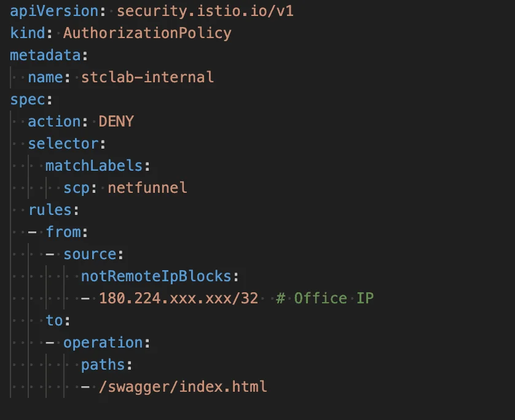Click the to key

(x=53, y=321)
